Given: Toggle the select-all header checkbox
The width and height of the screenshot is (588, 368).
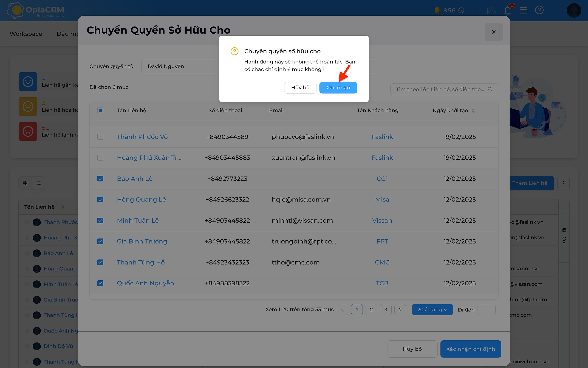Looking at the screenshot, I should (x=100, y=110).
